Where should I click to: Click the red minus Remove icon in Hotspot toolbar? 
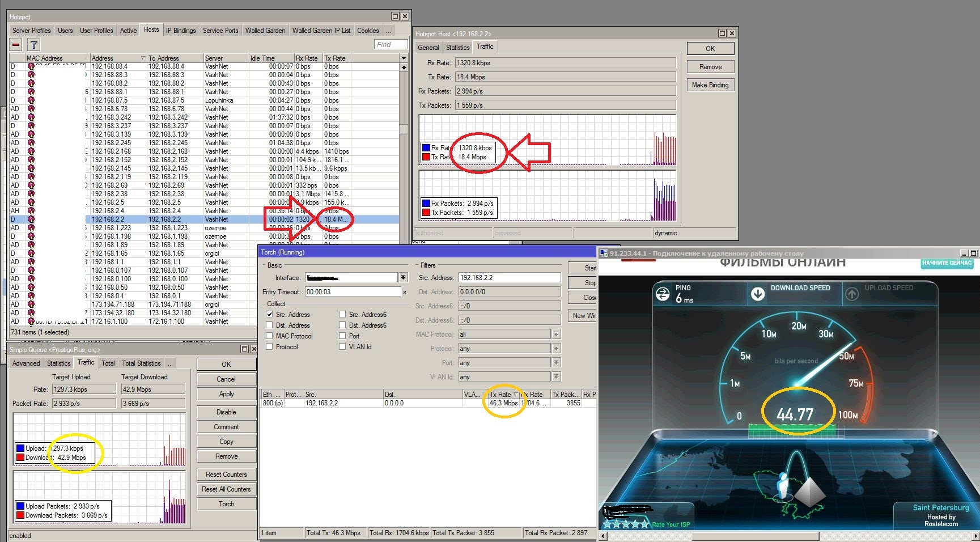pyautogui.click(x=16, y=45)
